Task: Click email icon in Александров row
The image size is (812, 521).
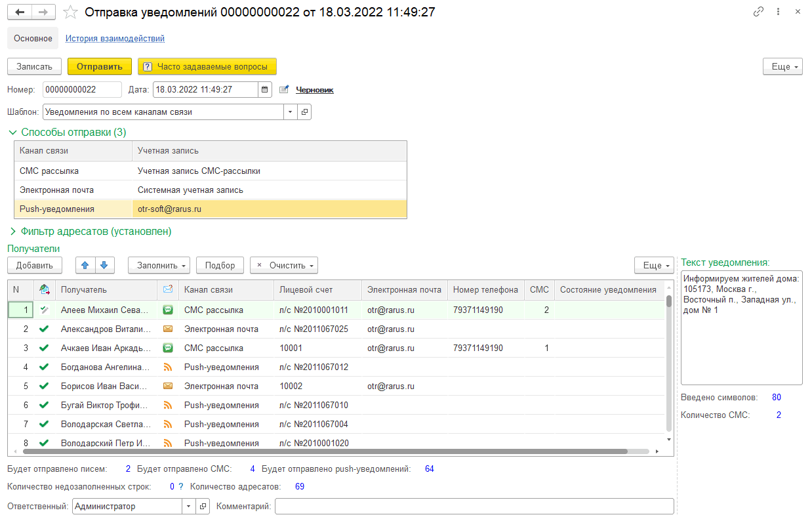Action: click(167, 329)
